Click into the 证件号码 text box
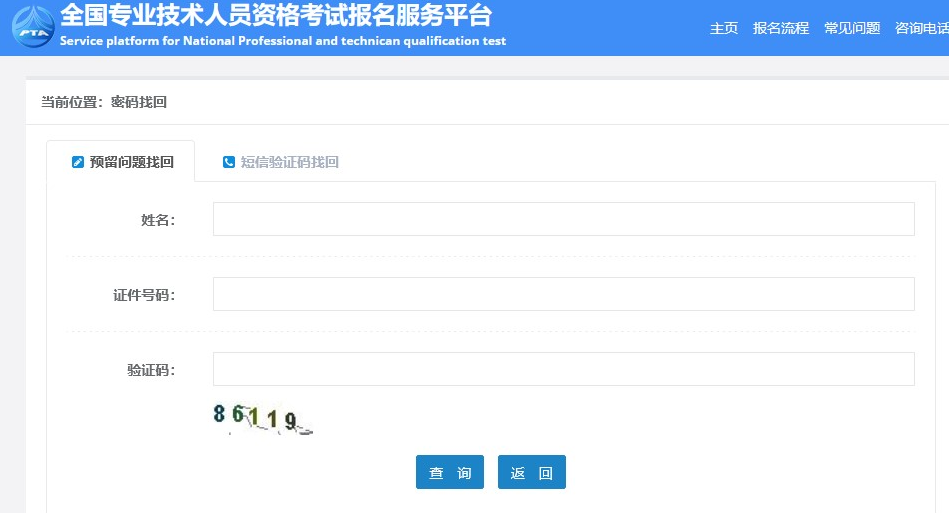The image size is (949, 513). point(563,294)
